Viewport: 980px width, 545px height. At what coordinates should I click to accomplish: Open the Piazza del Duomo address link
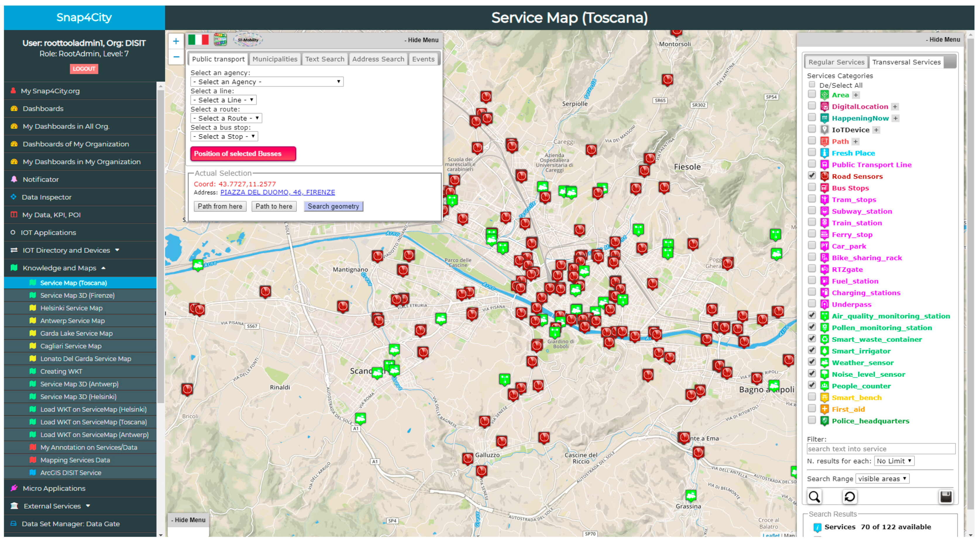tap(277, 192)
